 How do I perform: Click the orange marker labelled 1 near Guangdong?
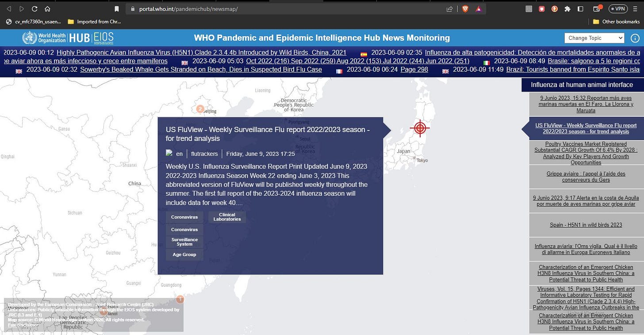[180, 299]
